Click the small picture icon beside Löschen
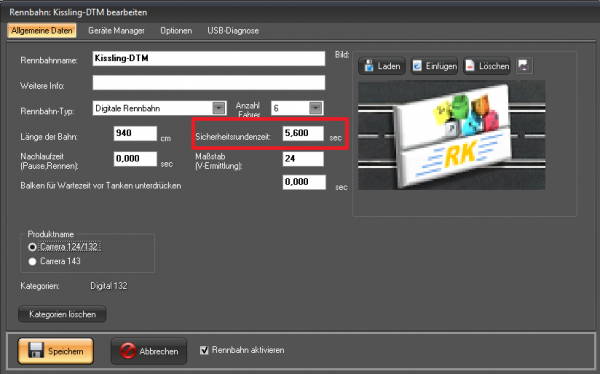Image resolution: width=600 pixels, height=374 pixels. point(524,66)
